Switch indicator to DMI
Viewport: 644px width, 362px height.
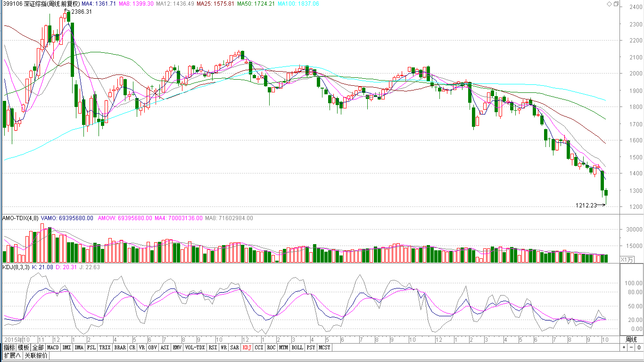click(x=66, y=347)
